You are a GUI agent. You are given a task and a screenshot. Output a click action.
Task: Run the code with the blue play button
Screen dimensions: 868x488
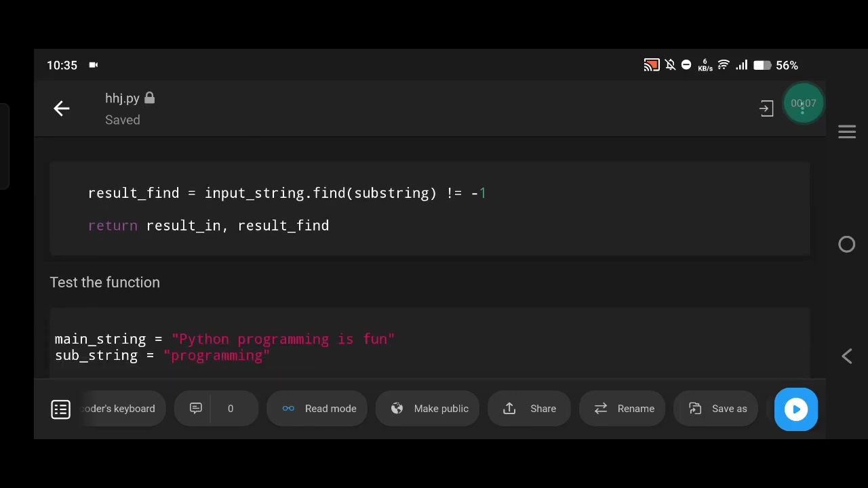click(796, 409)
